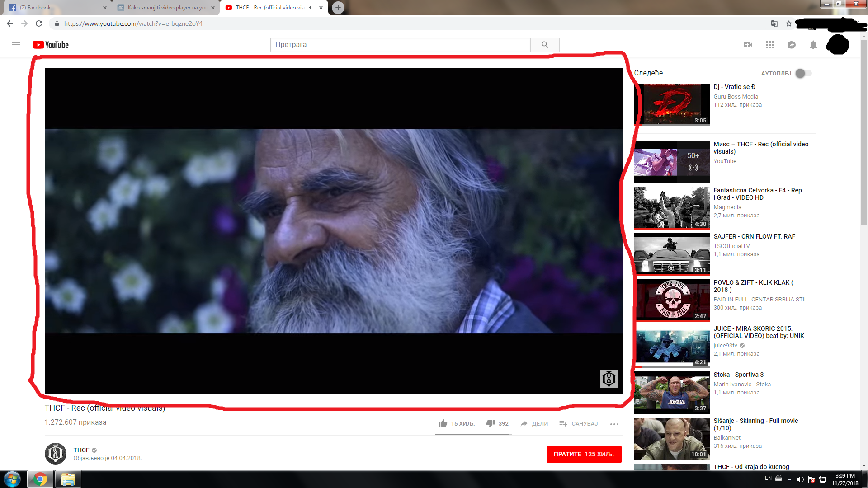
Task: Open the YouTube hamburger guide menu
Action: (16, 45)
